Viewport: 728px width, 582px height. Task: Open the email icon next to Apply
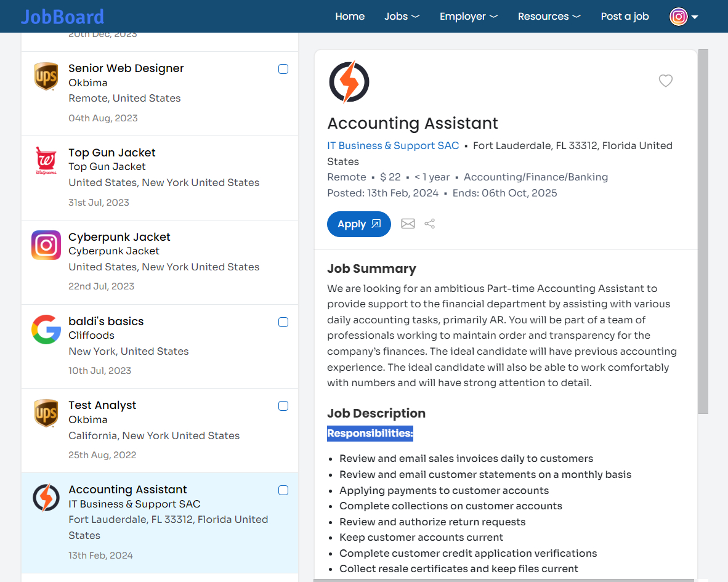click(x=408, y=224)
